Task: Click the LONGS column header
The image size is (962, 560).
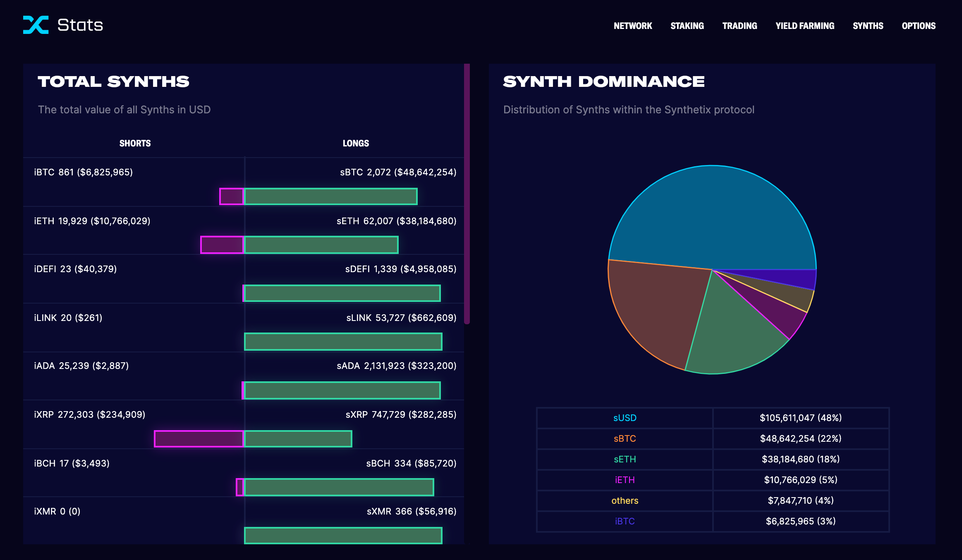Action: pyautogui.click(x=356, y=143)
